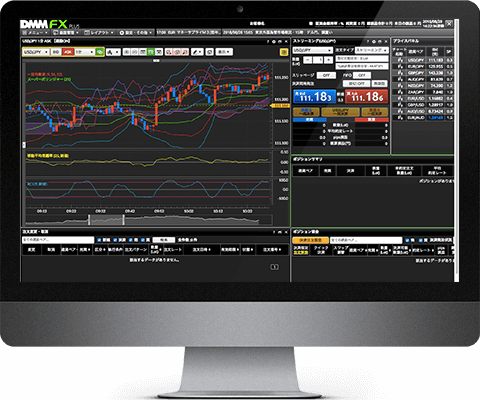
Task: Toggle the 売 checkbox in the position list panel
Action: point(407,240)
